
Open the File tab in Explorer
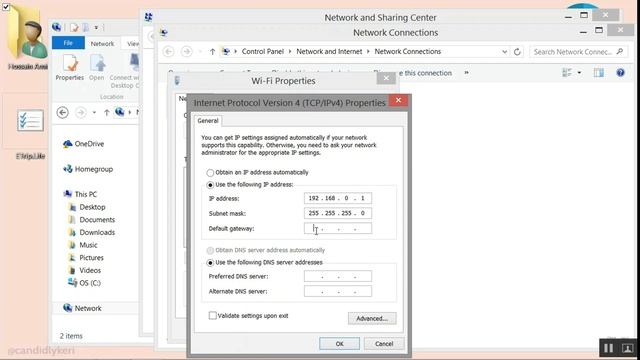click(x=68, y=43)
